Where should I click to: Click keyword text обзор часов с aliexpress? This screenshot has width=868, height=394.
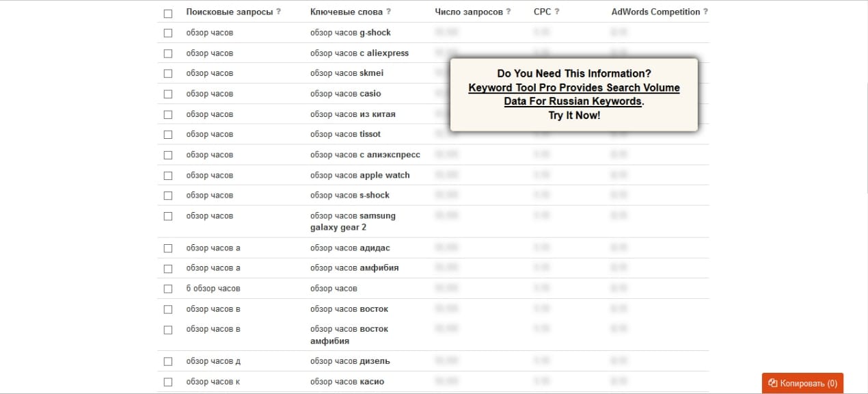(360, 53)
